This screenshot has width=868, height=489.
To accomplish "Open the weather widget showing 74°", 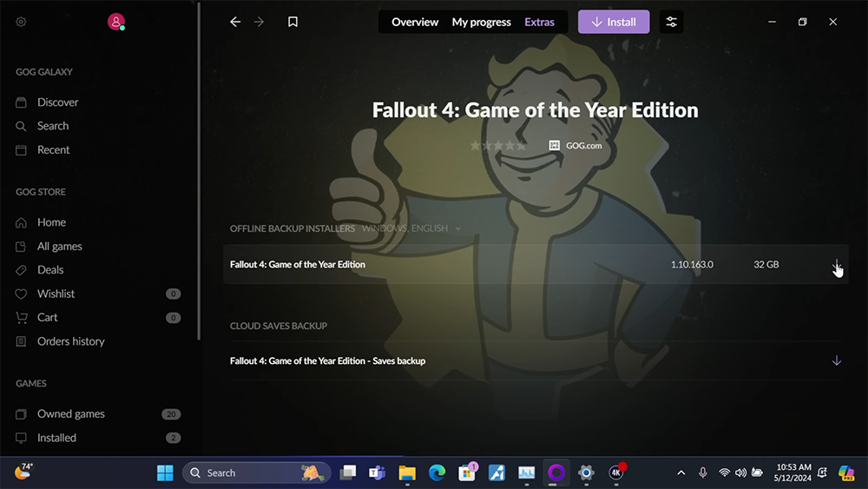I will point(23,472).
